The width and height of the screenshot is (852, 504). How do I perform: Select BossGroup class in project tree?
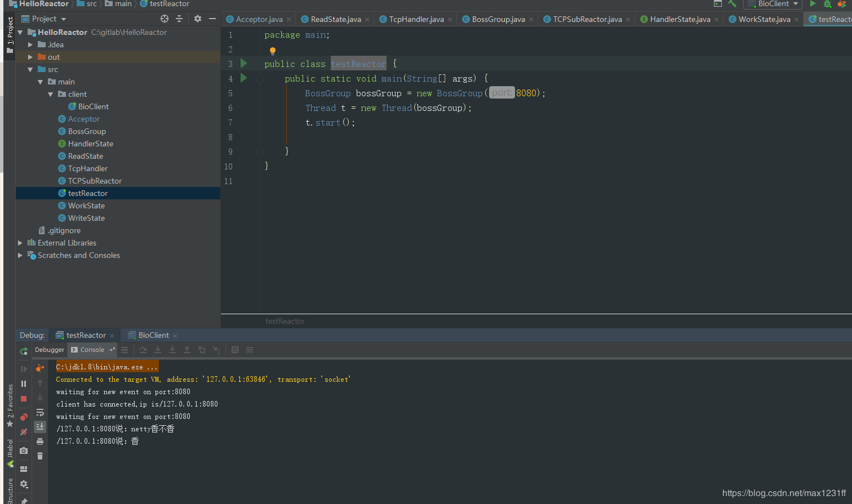click(87, 131)
